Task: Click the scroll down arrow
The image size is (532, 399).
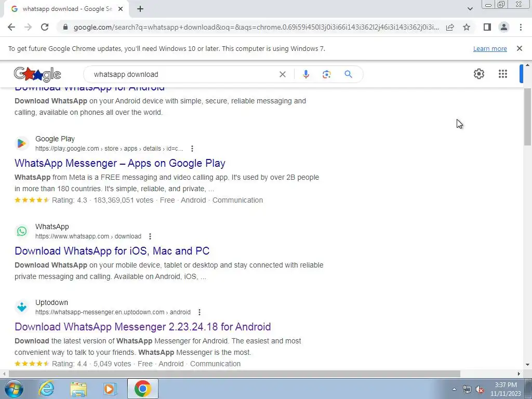Action: tap(527, 365)
